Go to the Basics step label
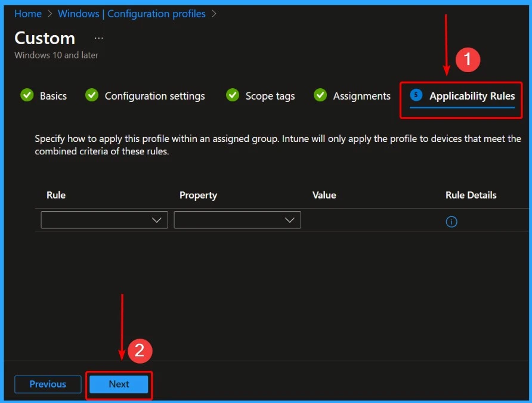The width and height of the screenshot is (532, 403). coord(53,96)
